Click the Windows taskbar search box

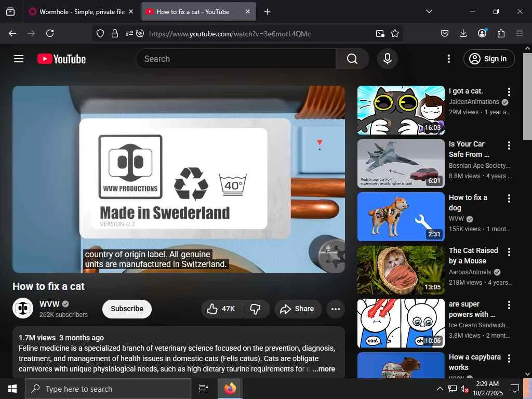pos(108,389)
